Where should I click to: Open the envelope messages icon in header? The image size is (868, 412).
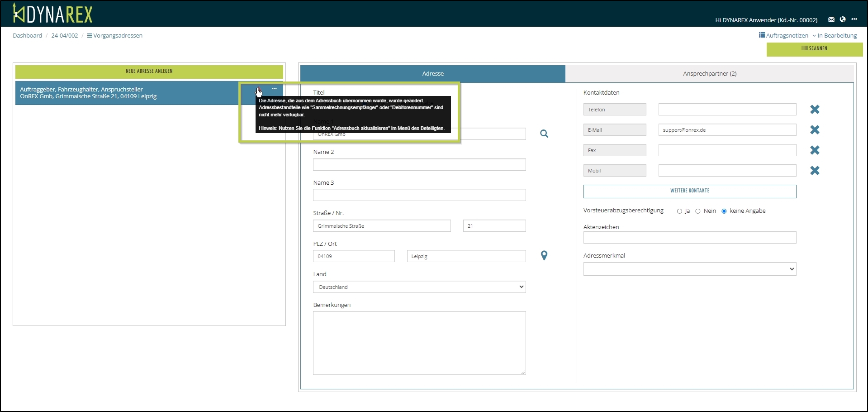click(831, 19)
